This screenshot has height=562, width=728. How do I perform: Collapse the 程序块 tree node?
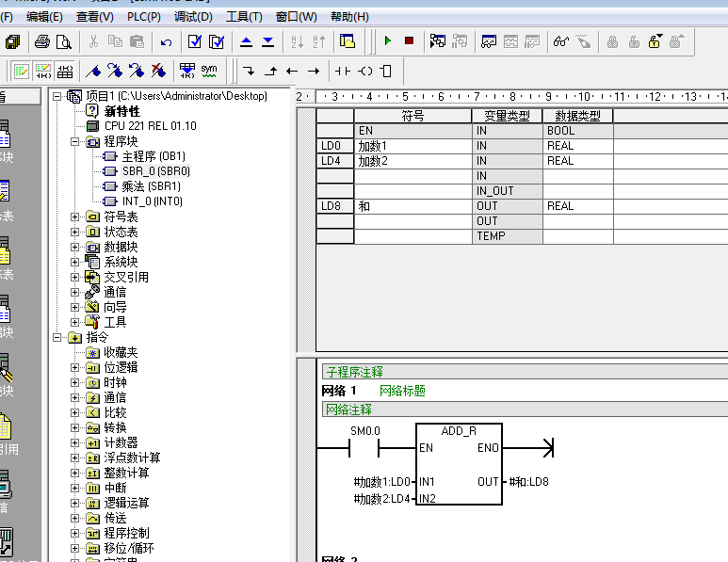[x=75, y=141]
